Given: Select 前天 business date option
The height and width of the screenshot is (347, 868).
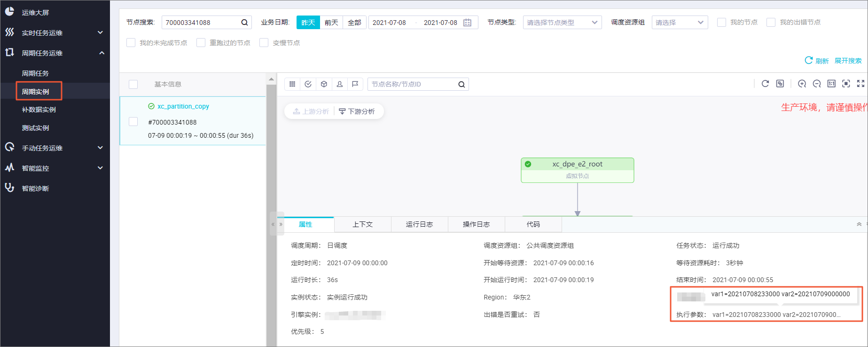Looking at the screenshot, I should click(331, 23).
